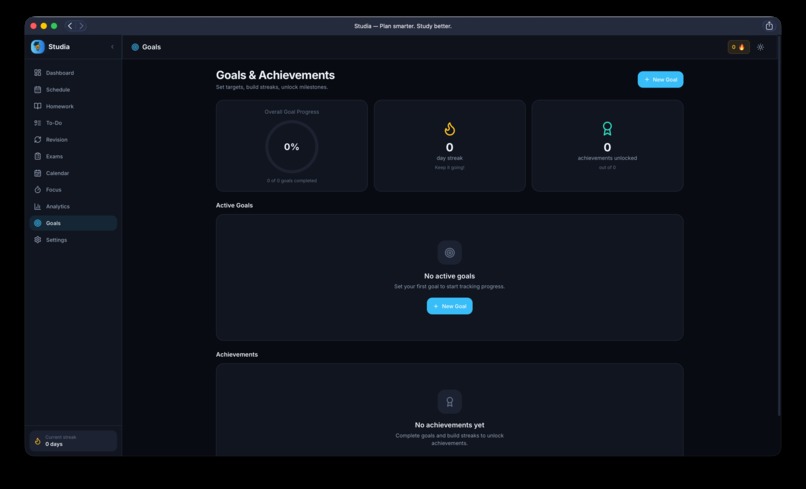
Task: Click the 'No achievements yet' text
Action: click(450, 425)
